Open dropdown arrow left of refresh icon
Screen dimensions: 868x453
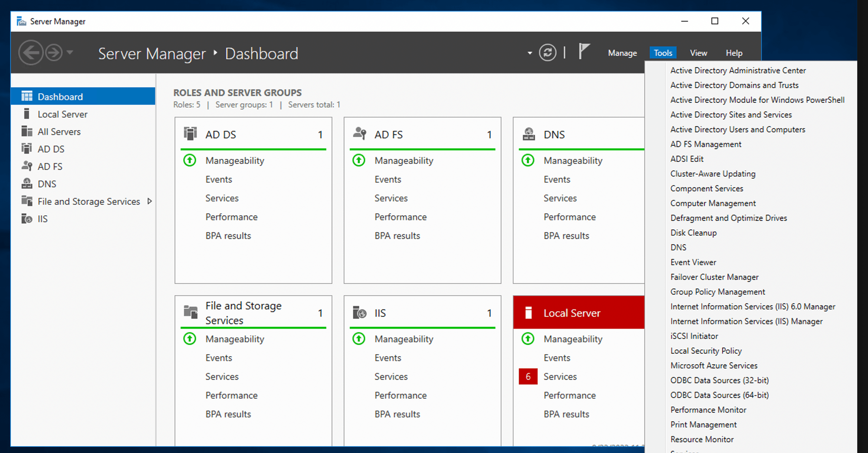[529, 53]
